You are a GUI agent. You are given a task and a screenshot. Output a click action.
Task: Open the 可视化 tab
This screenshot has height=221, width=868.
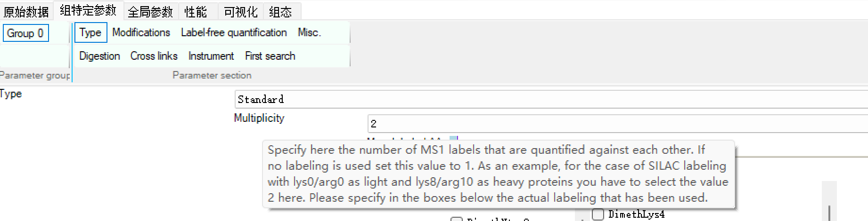240,11
